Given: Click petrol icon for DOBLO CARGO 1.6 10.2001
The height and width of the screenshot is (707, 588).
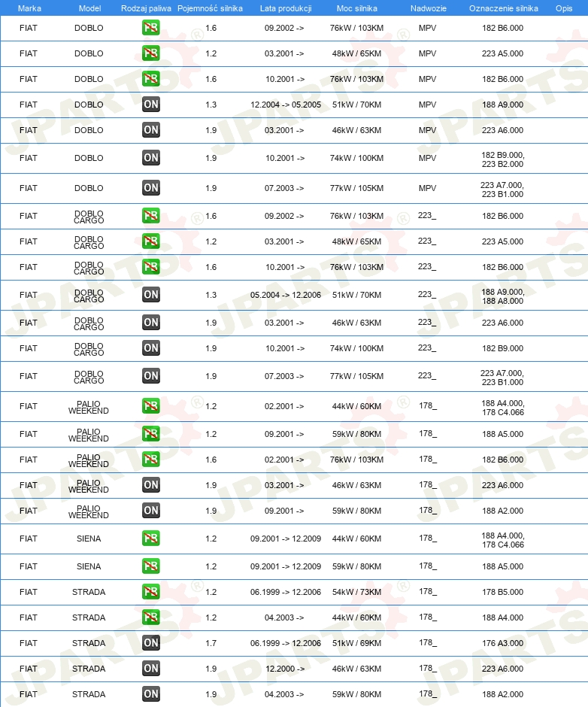Looking at the screenshot, I should [150, 267].
